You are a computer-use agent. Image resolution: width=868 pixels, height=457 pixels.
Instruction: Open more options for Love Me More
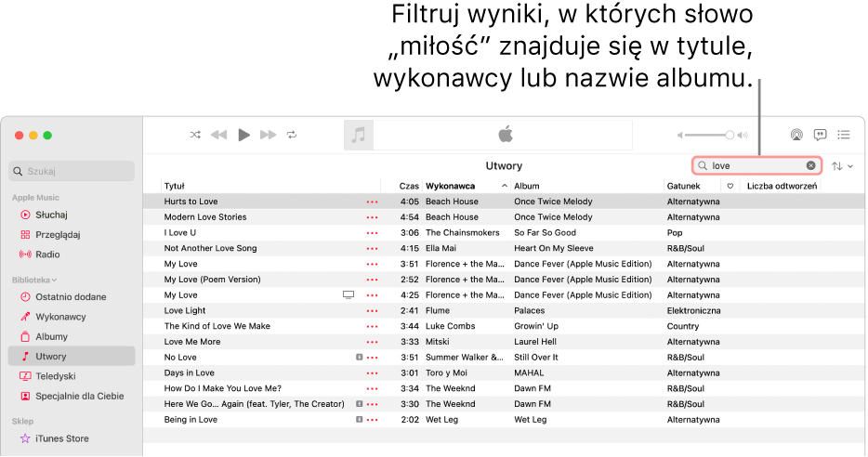coord(372,342)
